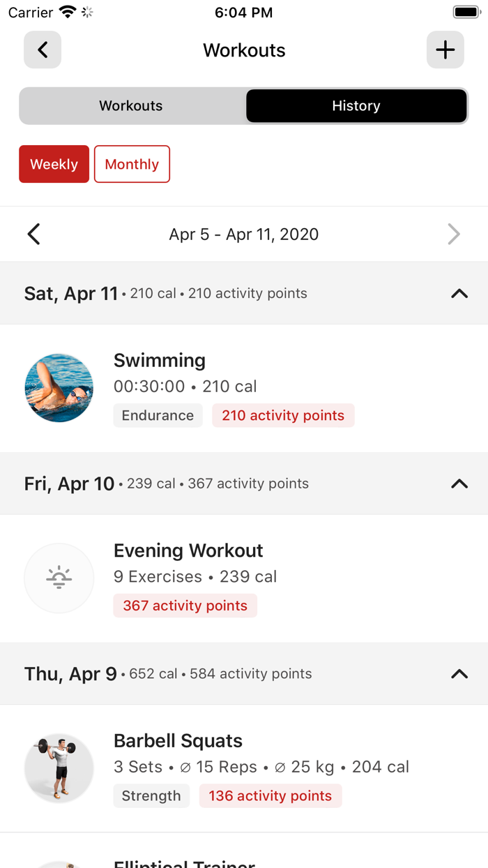Toggle to the Workouts segment
488x868 pixels.
click(x=130, y=105)
